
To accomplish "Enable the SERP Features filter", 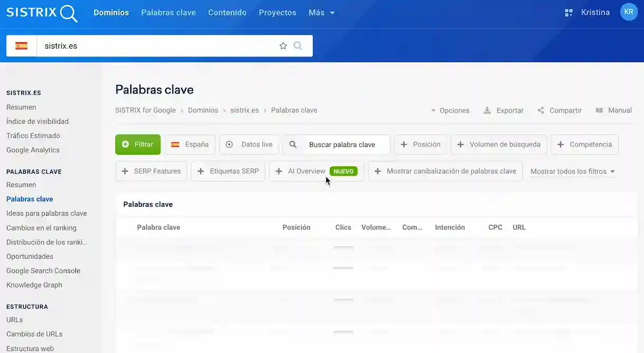I will [151, 171].
